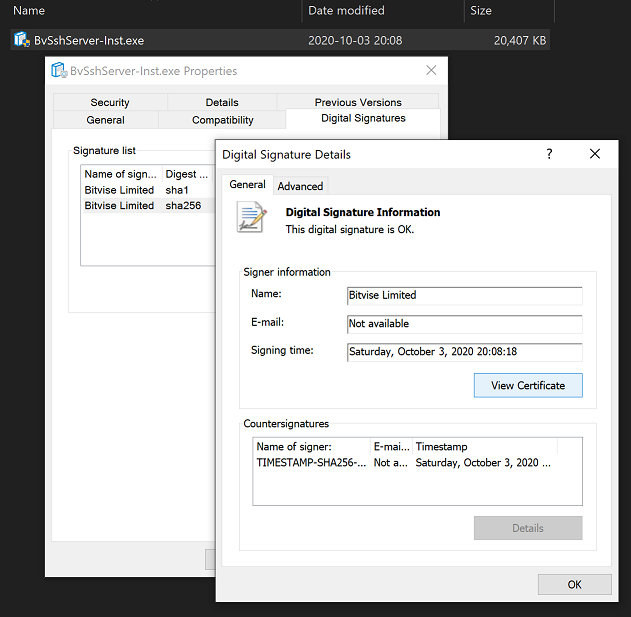Click the signer Name field showing Bitvise Limited

tap(464, 295)
